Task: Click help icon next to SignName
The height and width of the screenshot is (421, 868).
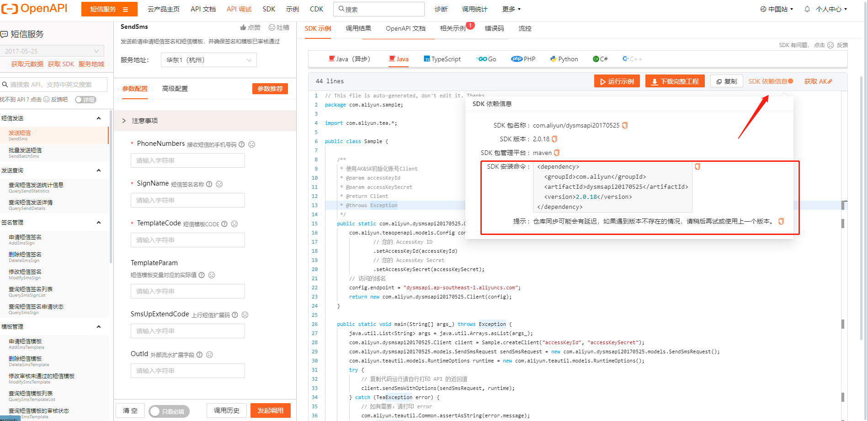Action: tap(209, 184)
